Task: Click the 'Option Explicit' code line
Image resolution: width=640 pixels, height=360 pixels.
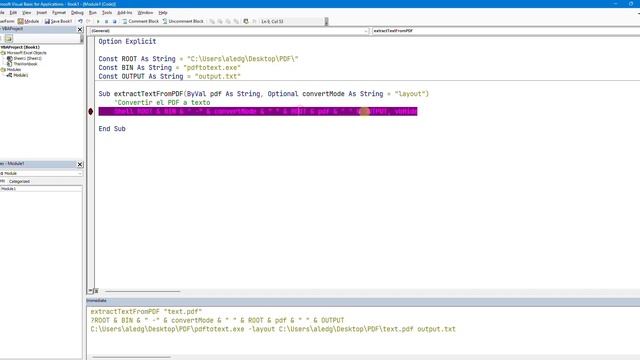Action: (x=127, y=41)
